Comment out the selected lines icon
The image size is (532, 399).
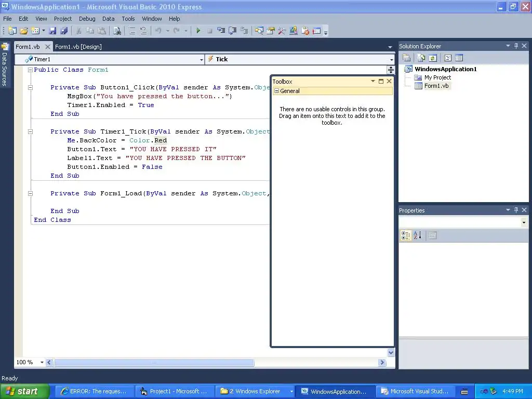[x=132, y=31]
